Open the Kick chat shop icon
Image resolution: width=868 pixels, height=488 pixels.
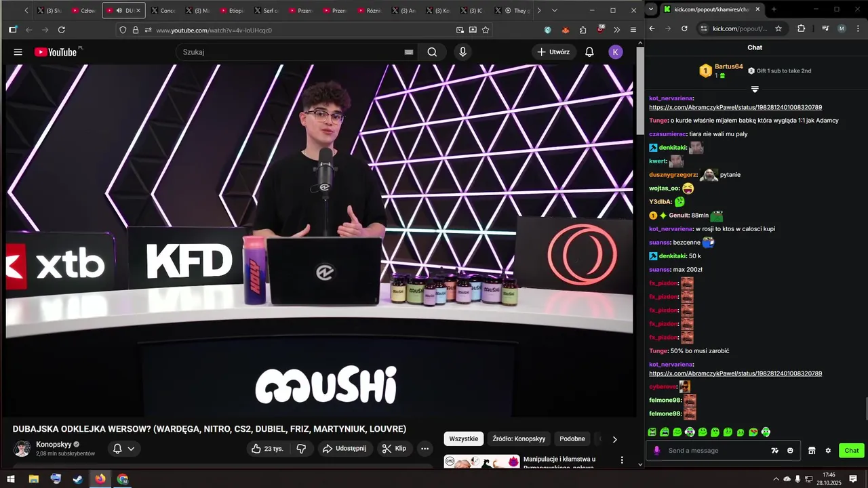pyautogui.click(x=811, y=451)
